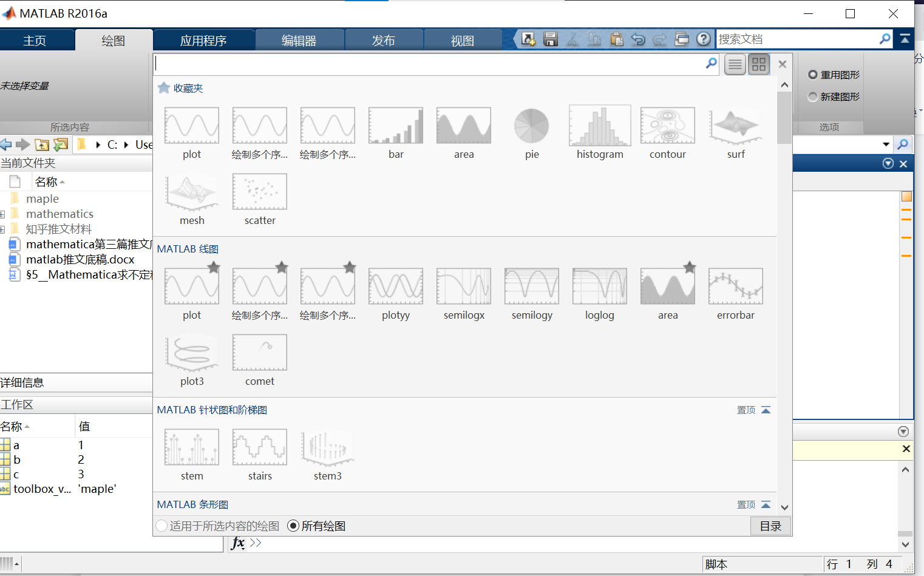Collapse the MATLAB 条形图 section arrow
This screenshot has width=924, height=576.
pyautogui.click(x=766, y=505)
